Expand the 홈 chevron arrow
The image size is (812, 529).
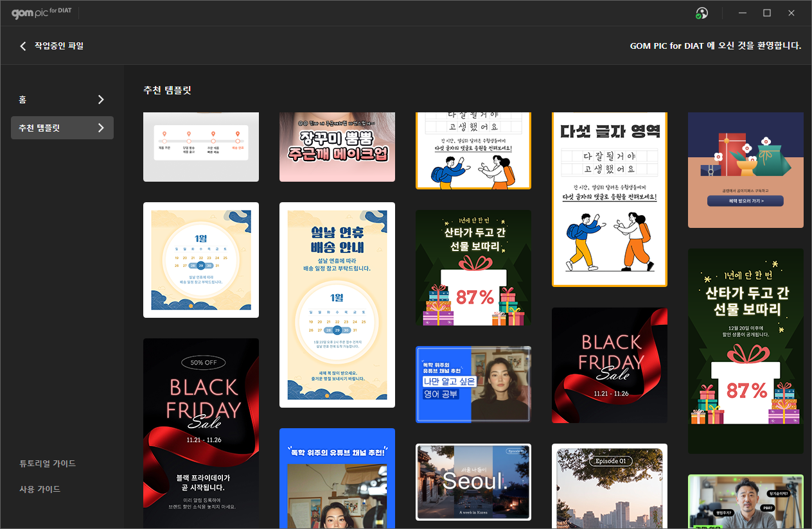click(100, 100)
